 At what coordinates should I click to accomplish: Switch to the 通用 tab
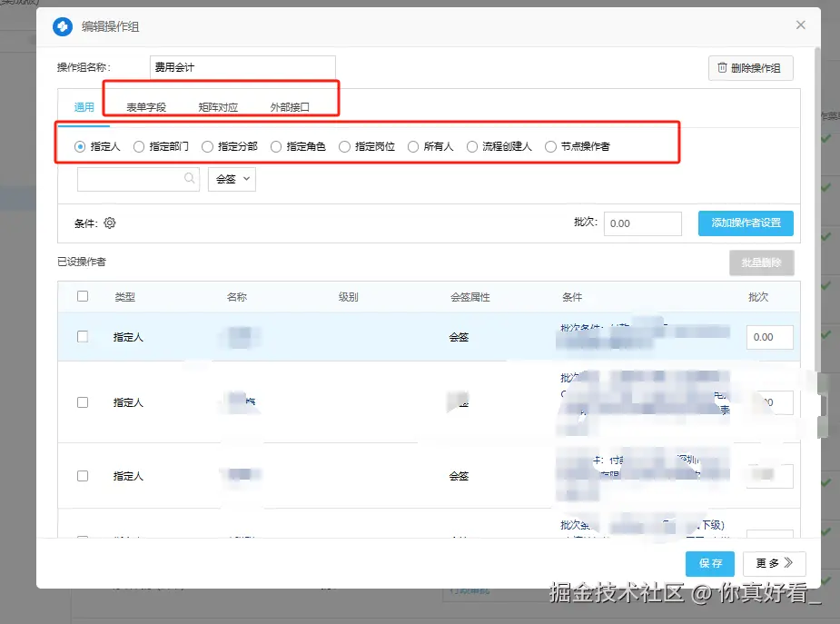84,107
